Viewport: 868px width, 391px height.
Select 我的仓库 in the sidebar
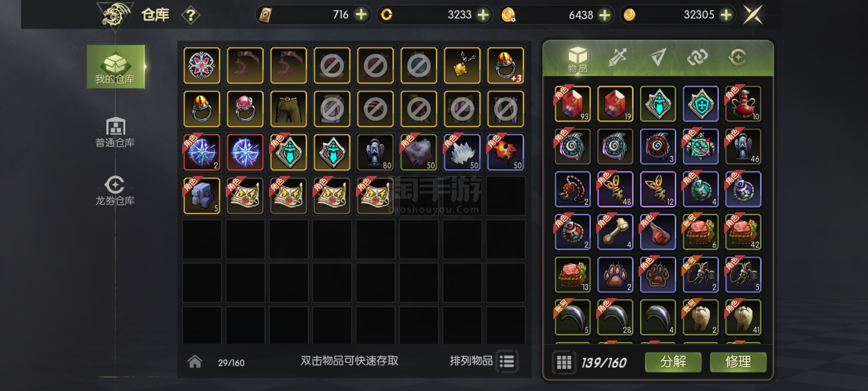(116, 67)
